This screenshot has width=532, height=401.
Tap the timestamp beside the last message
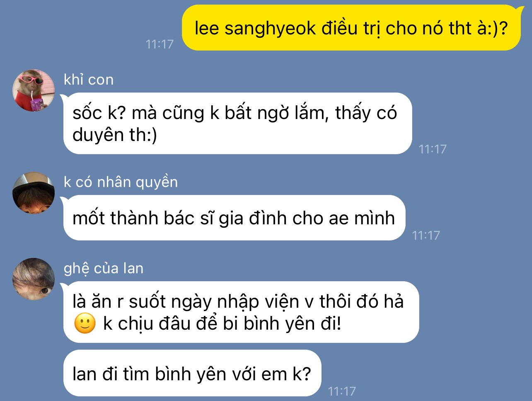pos(342,391)
